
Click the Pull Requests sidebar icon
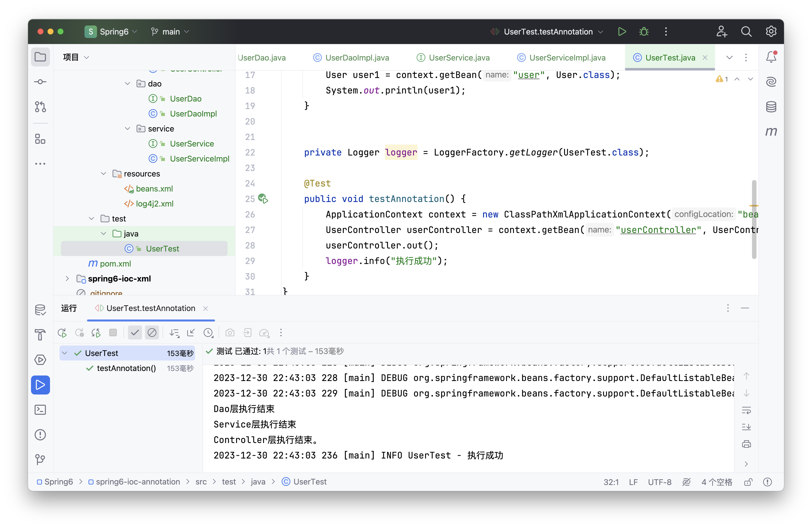click(40, 107)
